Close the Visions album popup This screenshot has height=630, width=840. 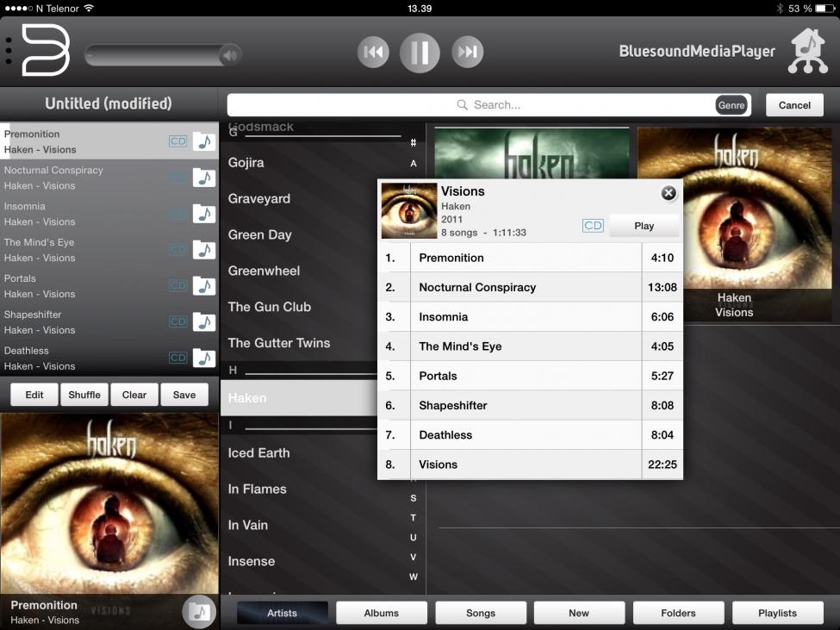click(x=668, y=193)
